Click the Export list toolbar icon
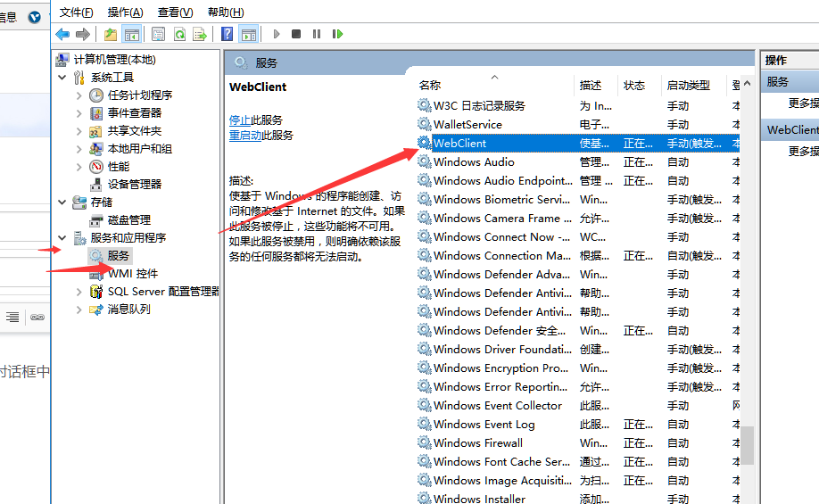819x504 pixels. point(200,34)
